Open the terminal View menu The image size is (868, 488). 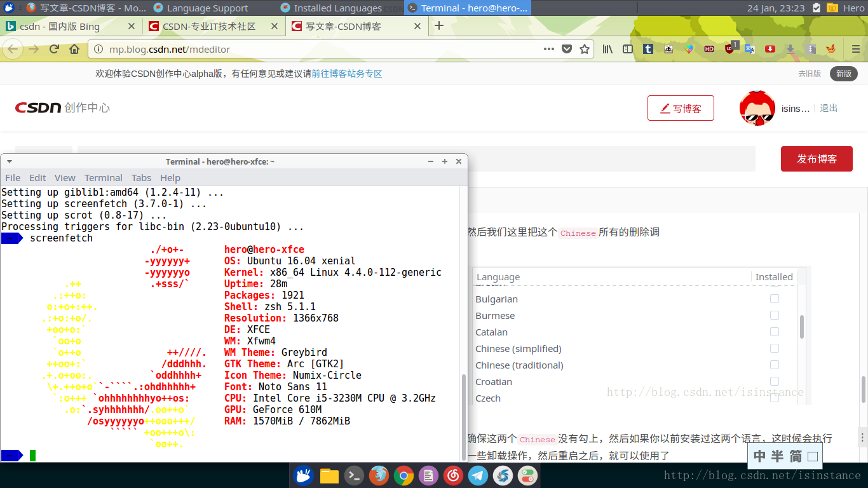(65, 178)
